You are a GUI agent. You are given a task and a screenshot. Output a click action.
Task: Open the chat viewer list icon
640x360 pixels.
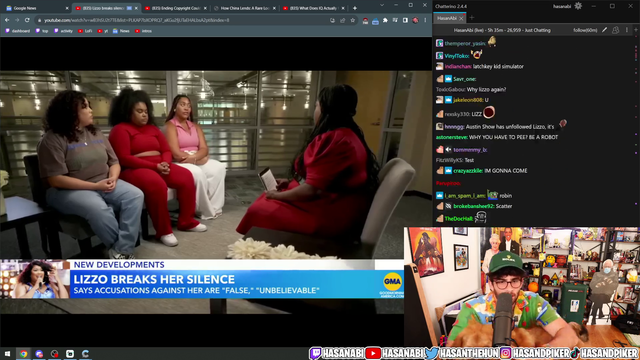tap(616, 30)
